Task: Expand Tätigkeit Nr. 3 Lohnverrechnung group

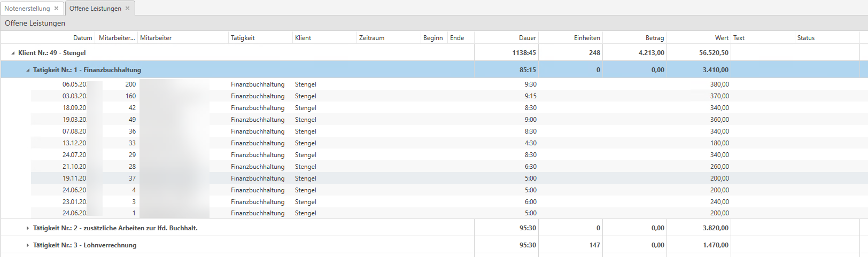Action: coord(28,245)
